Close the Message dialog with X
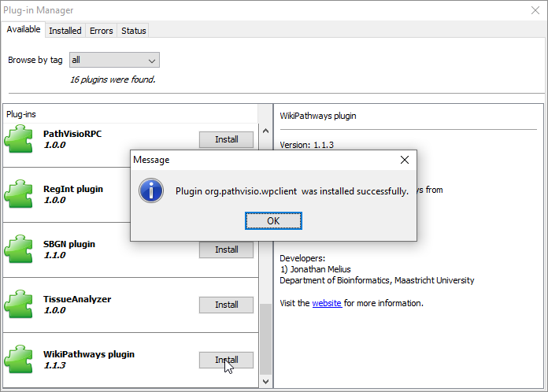This screenshot has width=548, height=392. pos(405,160)
